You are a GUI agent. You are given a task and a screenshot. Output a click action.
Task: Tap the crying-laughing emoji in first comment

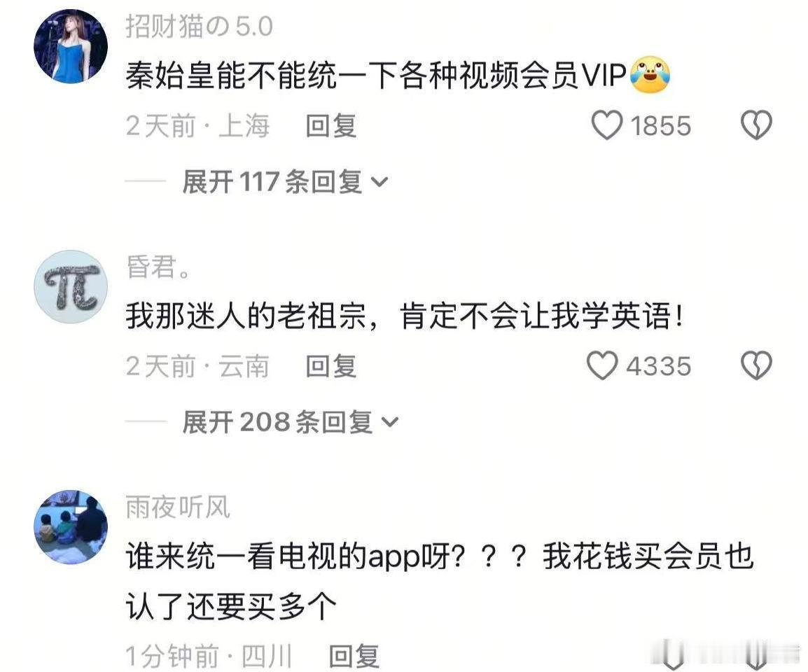coord(650,75)
